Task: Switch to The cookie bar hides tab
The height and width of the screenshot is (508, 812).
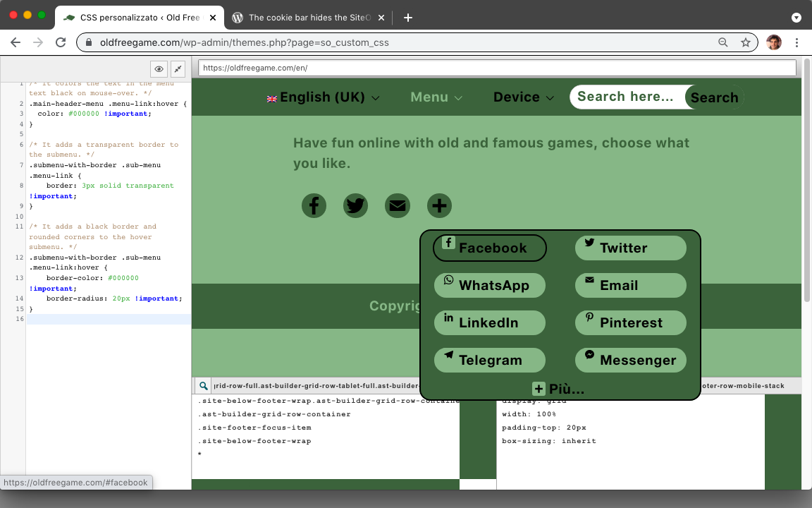Action: click(x=309, y=18)
